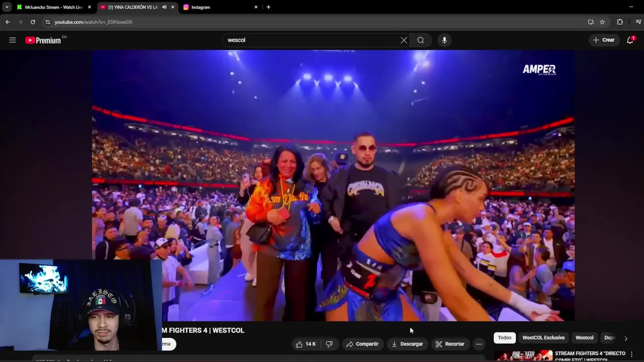Open media controls icon in toolbar
The image size is (644, 362).
pyautogui.click(x=638, y=22)
